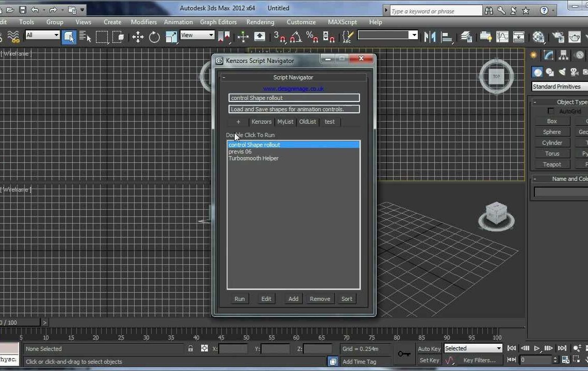Screen dimensions: 588x371
Task: Enable Set Key mode
Action: [429, 360]
